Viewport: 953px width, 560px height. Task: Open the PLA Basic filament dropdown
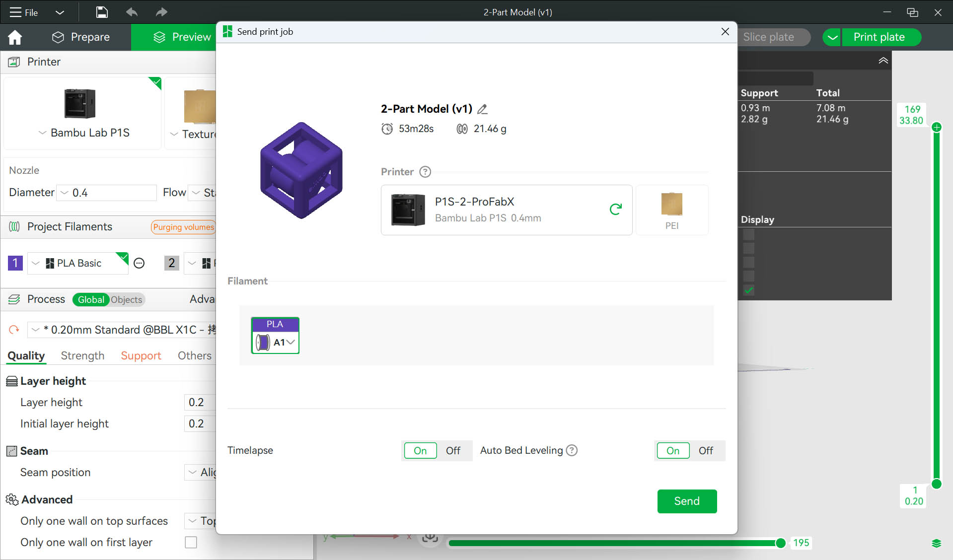(78, 263)
